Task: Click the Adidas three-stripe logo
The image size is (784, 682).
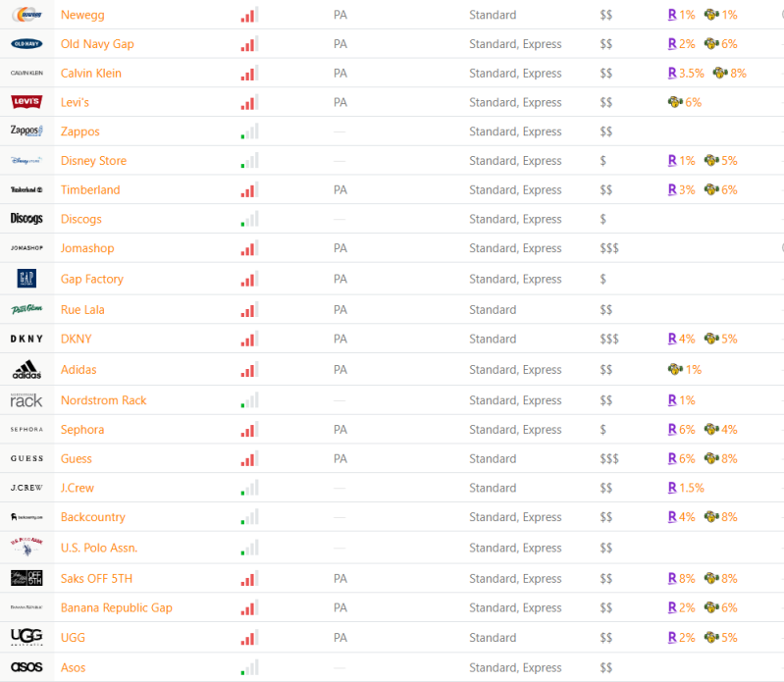Action: coord(26,370)
